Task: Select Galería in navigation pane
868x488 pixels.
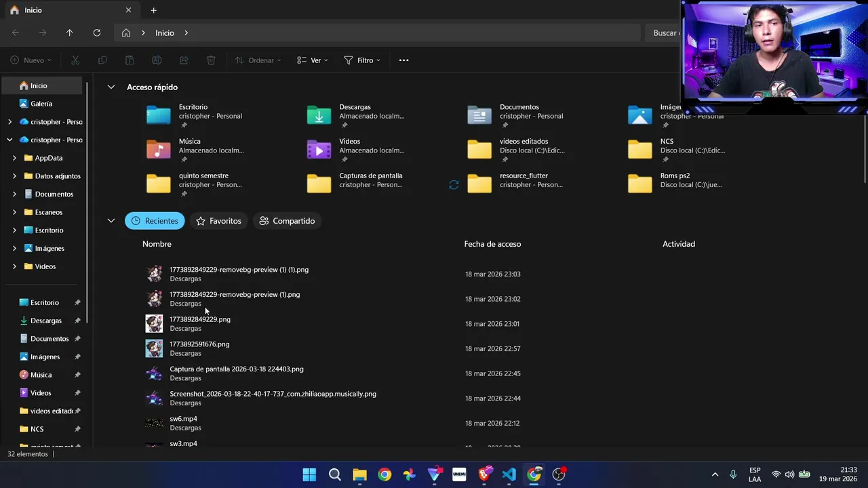Action: (42, 104)
